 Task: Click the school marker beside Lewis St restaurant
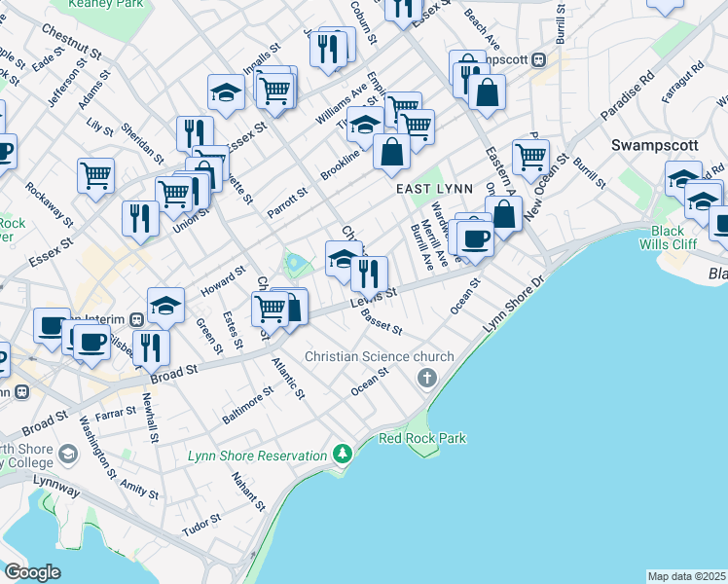point(342,261)
